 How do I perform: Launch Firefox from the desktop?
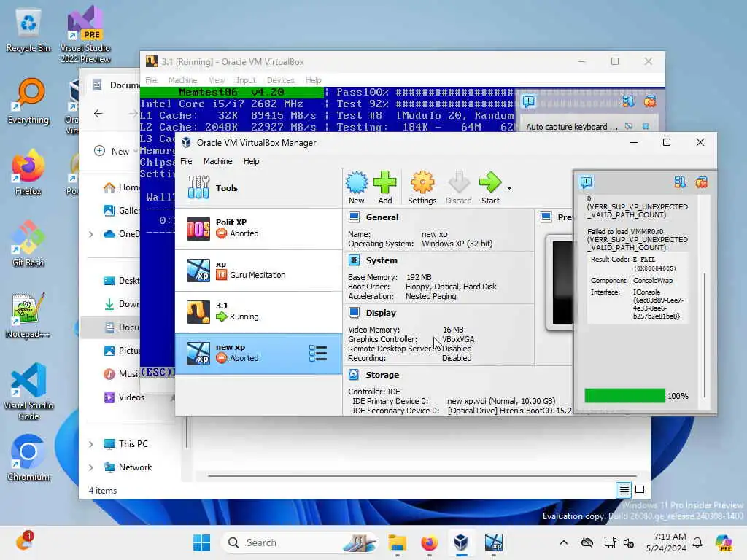(28, 174)
